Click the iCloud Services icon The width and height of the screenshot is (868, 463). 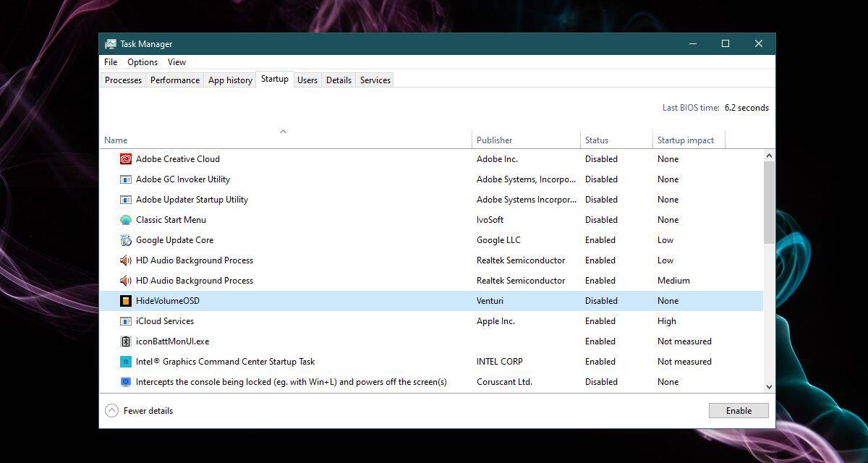pos(126,321)
